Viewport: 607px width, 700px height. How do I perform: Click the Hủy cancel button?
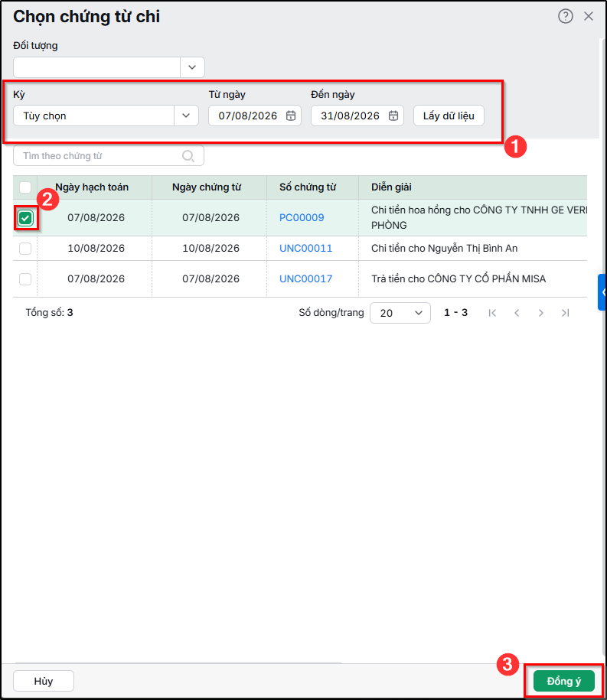pos(44,681)
